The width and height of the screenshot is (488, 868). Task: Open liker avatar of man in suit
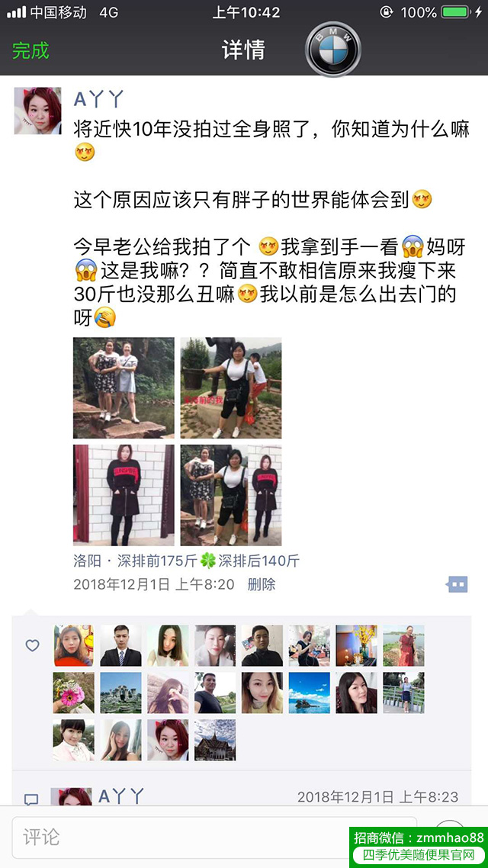[120, 645]
